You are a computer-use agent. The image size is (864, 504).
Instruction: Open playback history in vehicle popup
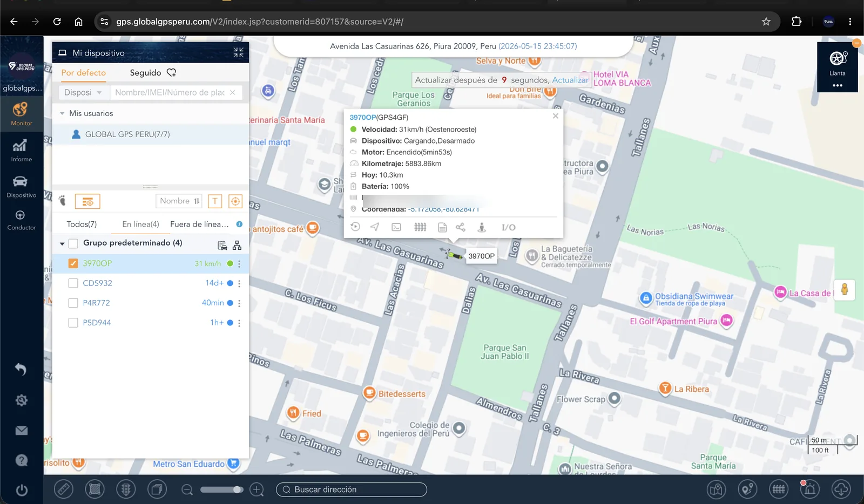pyautogui.click(x=355, y=227)
